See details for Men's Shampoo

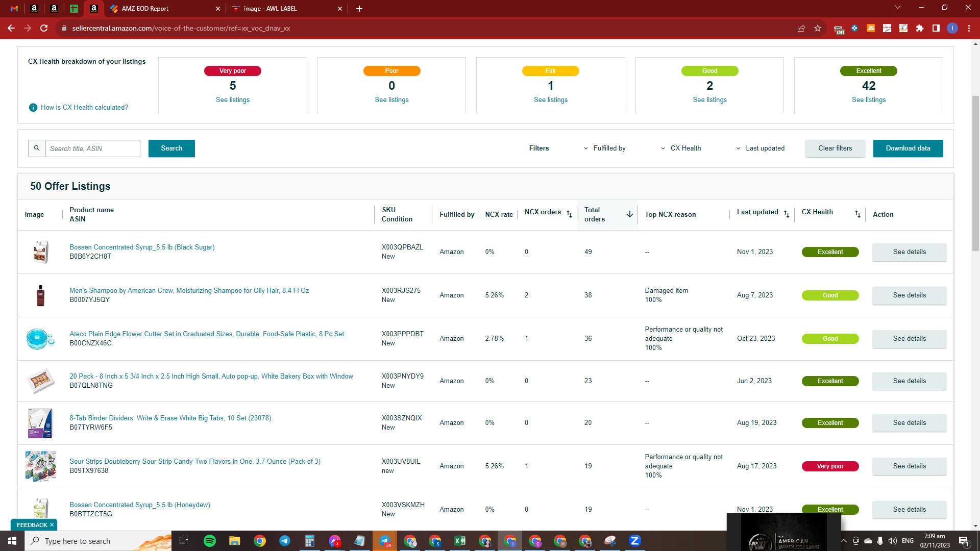[x=909, y=295]
